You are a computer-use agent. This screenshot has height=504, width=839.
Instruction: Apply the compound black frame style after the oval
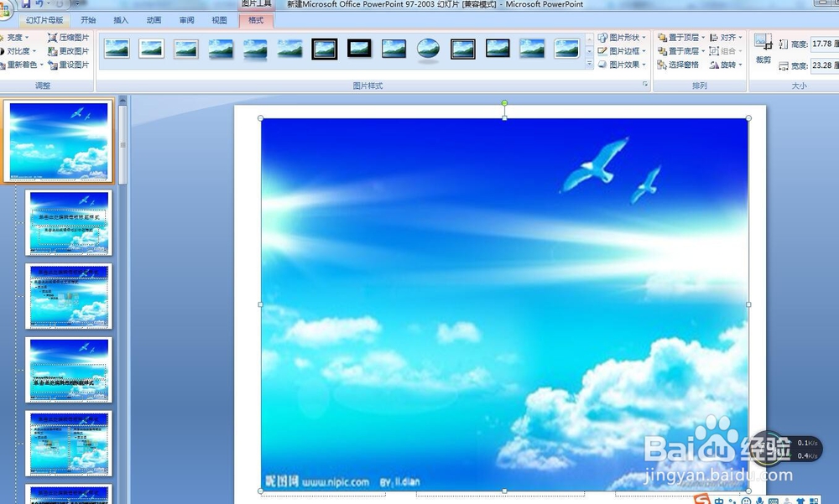463,49
